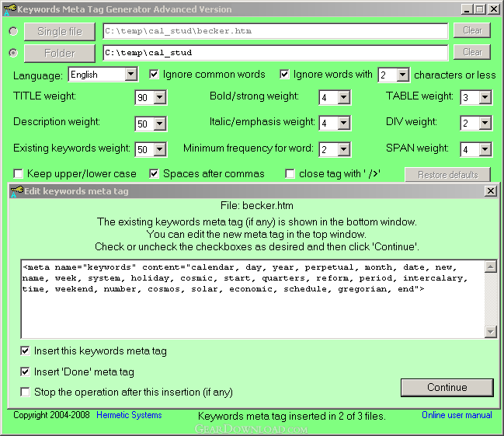Open TABLE weight dropdown

coord(485,97)
